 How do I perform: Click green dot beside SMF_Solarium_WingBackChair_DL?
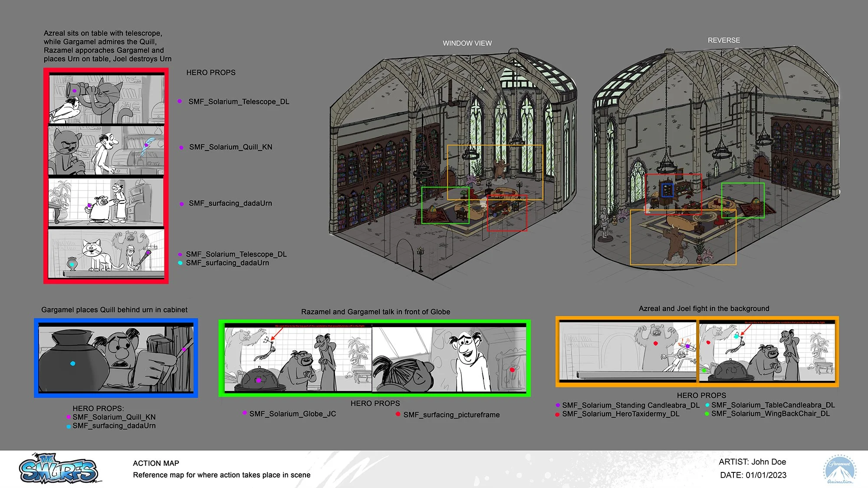point(707,414)
